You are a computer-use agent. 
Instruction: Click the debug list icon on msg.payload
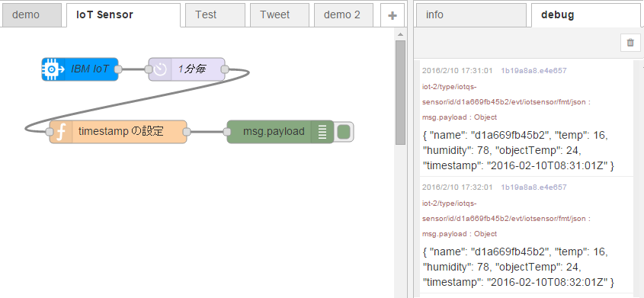(x=322, y=132)
